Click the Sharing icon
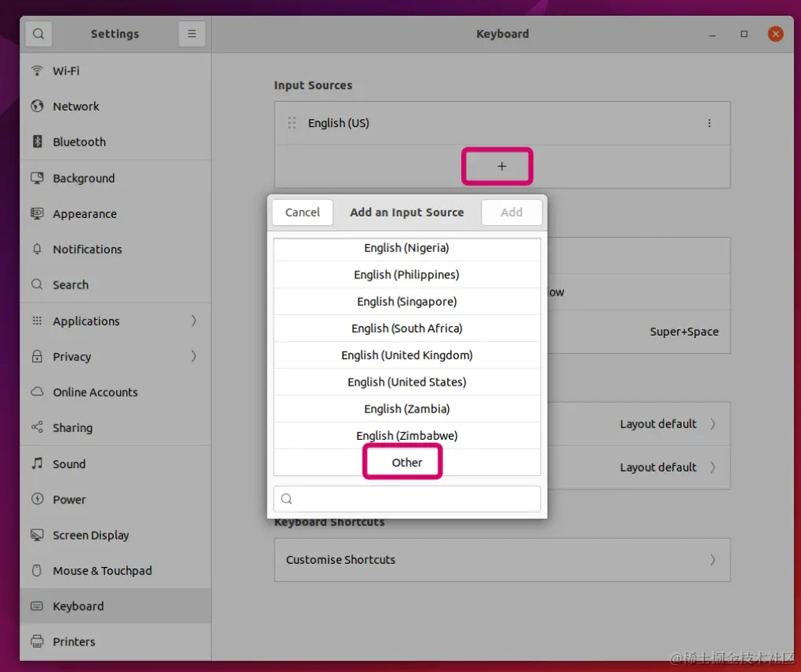The height and width of the screenshot is (672, 801). coord(37,427)
